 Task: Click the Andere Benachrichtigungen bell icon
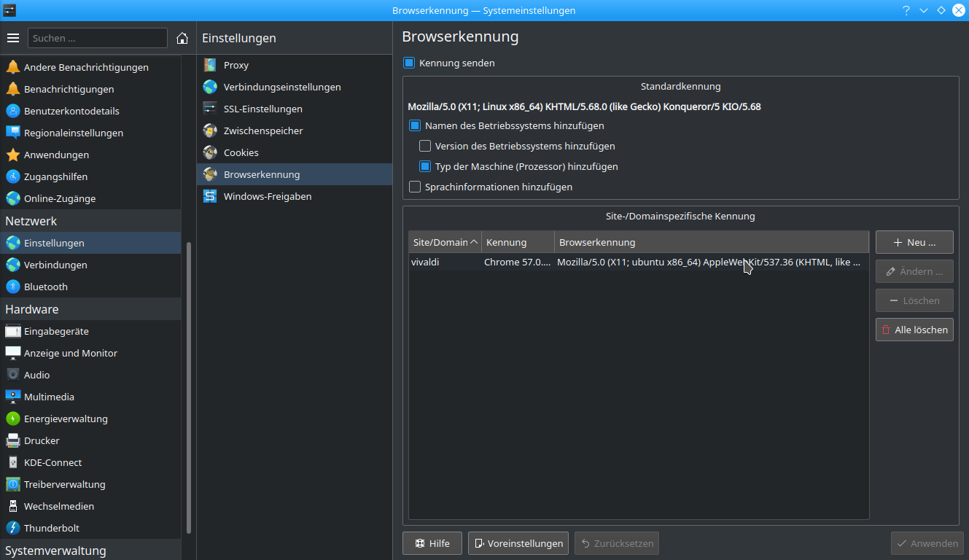(13, 67)
